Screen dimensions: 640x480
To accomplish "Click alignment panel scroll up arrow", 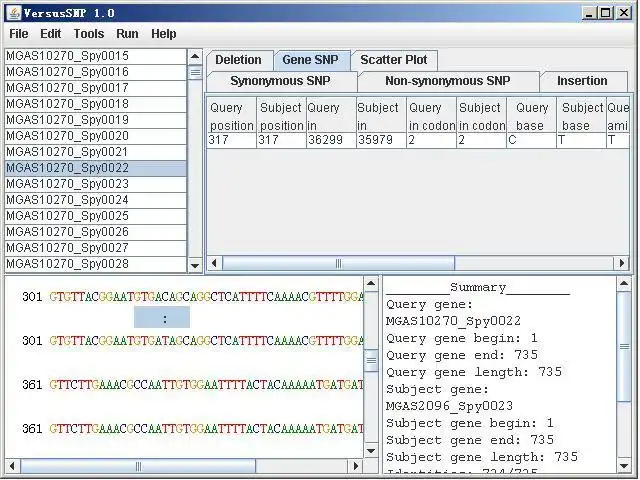I will (371, 284).
